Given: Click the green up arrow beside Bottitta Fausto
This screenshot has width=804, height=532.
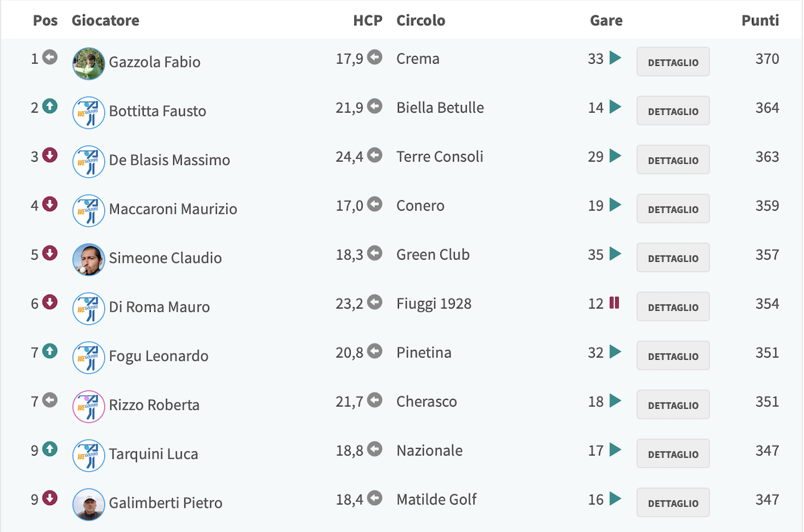Looking at the screenshot, I should pyautogui.click(x=50, y=107).
